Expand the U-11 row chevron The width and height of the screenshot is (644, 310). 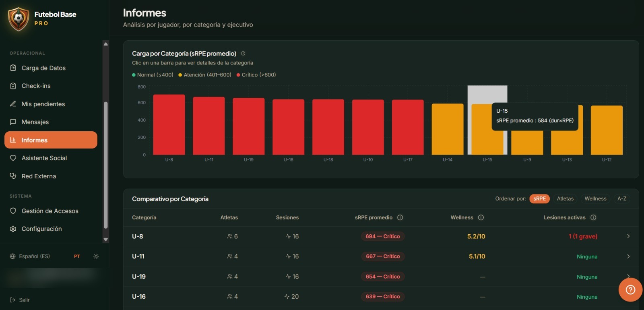pyautogui.click(x=628, y=256)
